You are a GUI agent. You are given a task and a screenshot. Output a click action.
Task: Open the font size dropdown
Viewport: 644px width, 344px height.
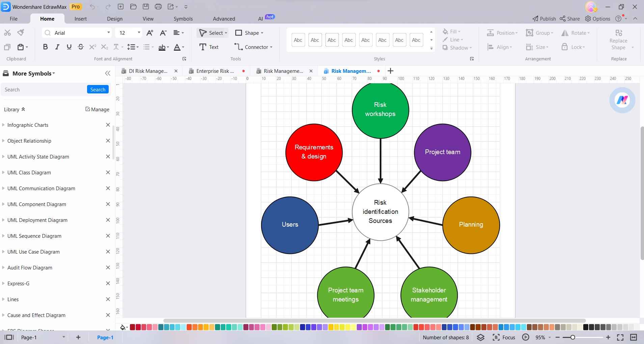coord(139,33)
